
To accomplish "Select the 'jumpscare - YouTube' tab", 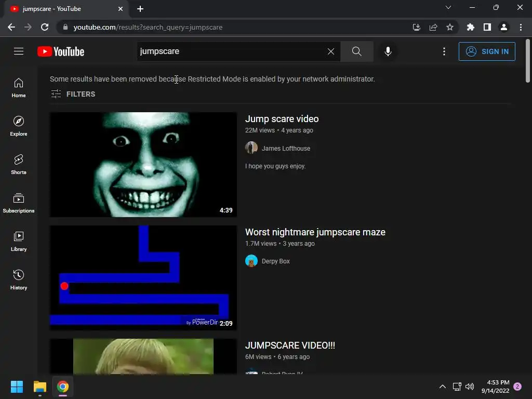I will point(66,9).
